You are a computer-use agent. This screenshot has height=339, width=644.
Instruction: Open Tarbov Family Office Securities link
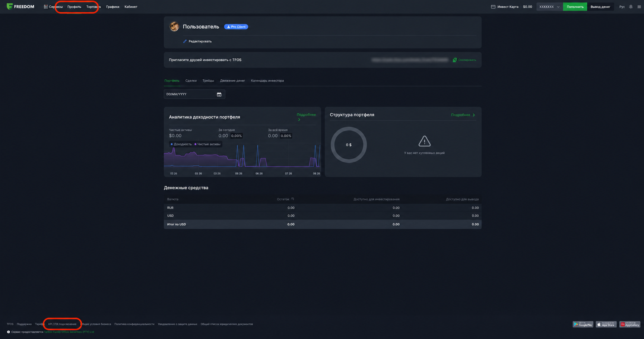pos(69,332)
